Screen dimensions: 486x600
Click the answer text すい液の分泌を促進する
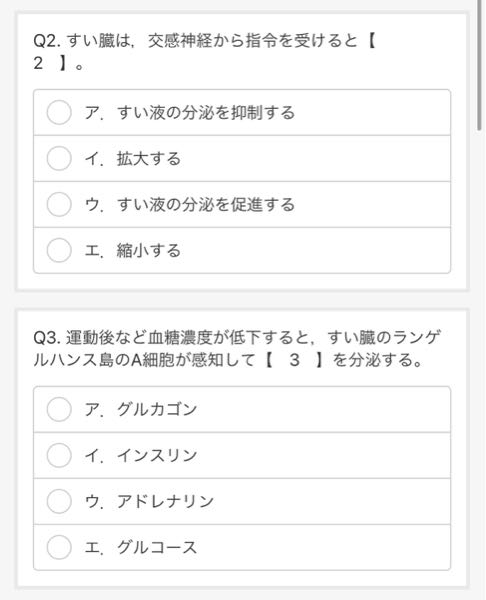point(206,204)
